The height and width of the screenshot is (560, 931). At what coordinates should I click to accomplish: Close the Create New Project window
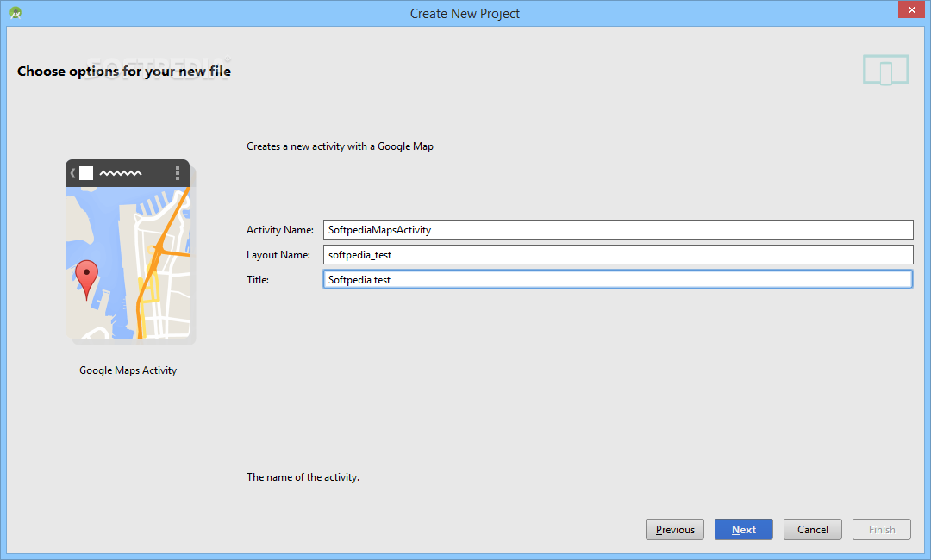(911, 10)
